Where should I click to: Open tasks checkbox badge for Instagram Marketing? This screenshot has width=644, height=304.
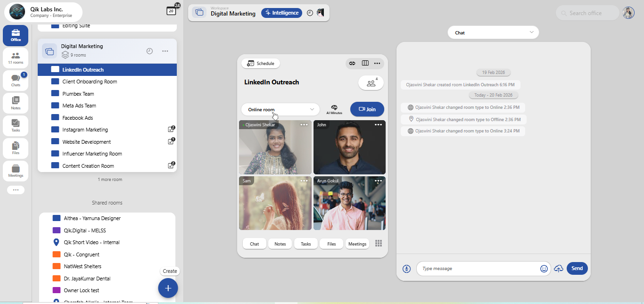[171, 129]
